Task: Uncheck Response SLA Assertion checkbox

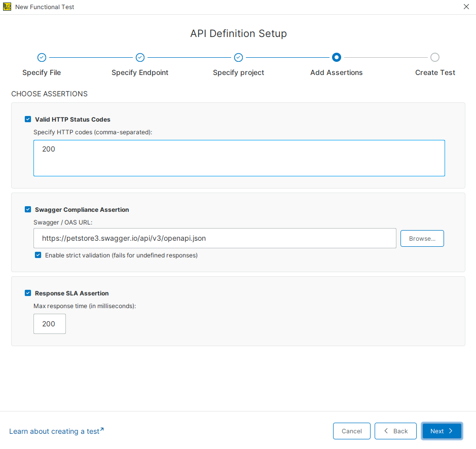Action: click(28, 293)
